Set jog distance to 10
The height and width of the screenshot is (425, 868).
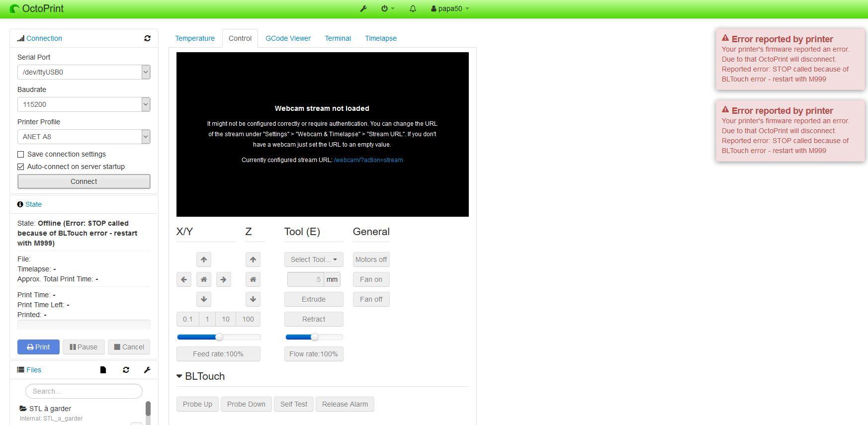pyautogui.click(x=226, y=319)
